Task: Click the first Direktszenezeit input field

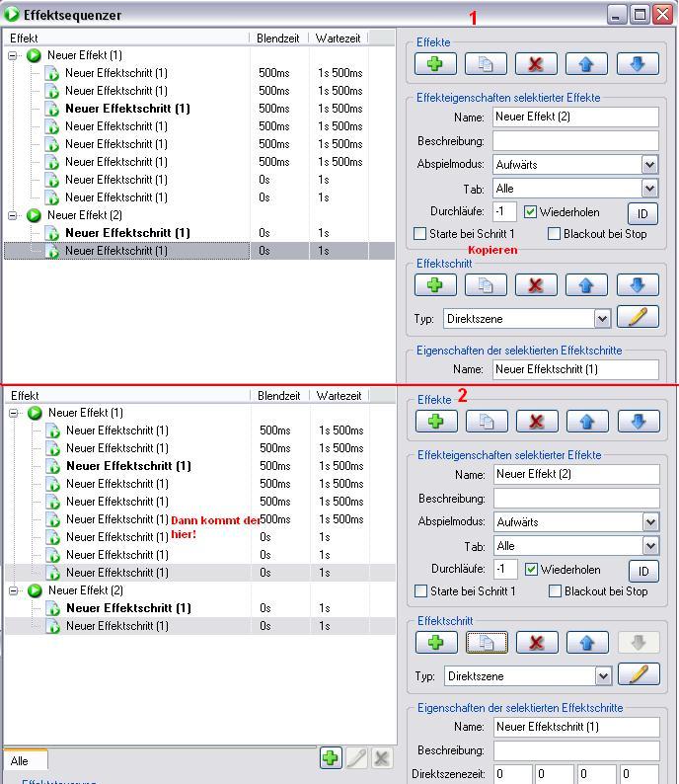Action: (x=512, y=775)
